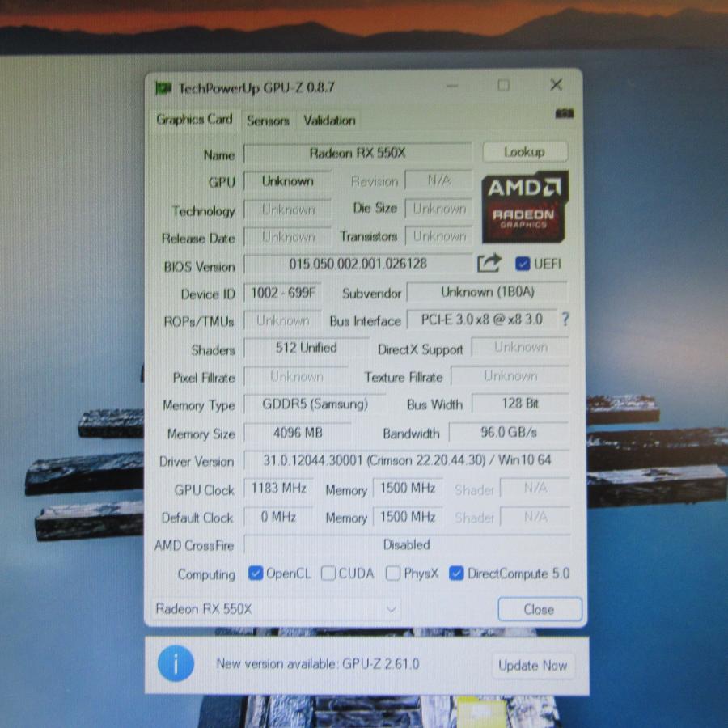
Task: Click the Close button at bottom
Action: [539, 609]
